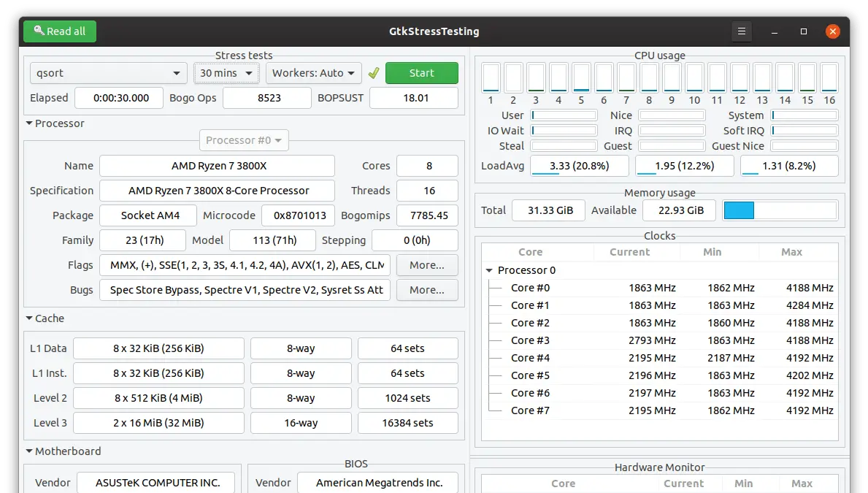Image resolution: width=868 pixels, height=493 pixels.
Task: Collapse the Cache section
Action: [30, 318]
